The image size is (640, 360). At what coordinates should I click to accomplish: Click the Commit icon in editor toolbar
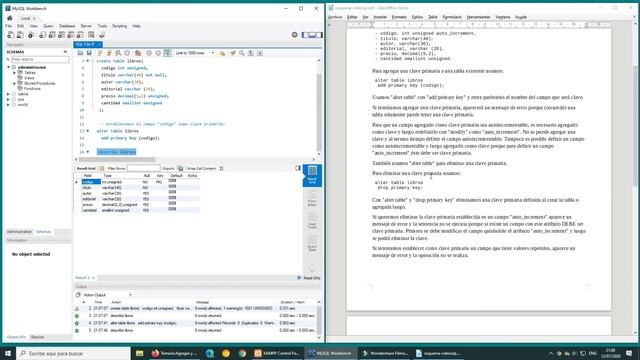click(x=149, y=53)
